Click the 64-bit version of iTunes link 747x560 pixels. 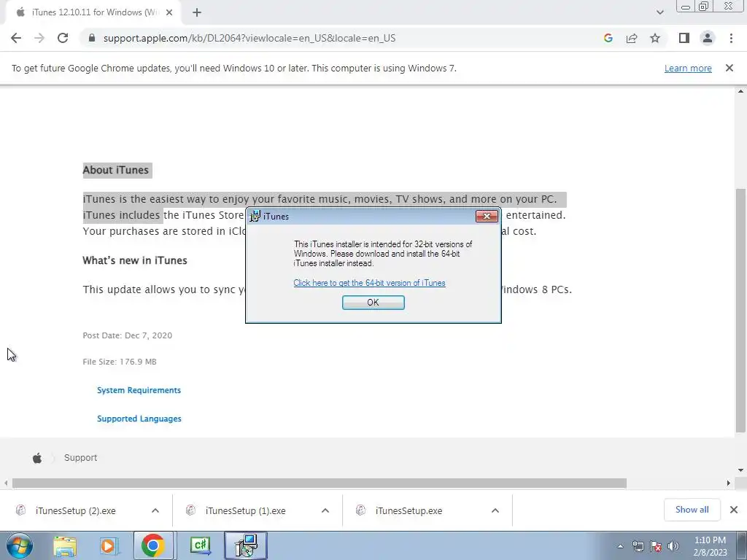[x=369, y=283]
